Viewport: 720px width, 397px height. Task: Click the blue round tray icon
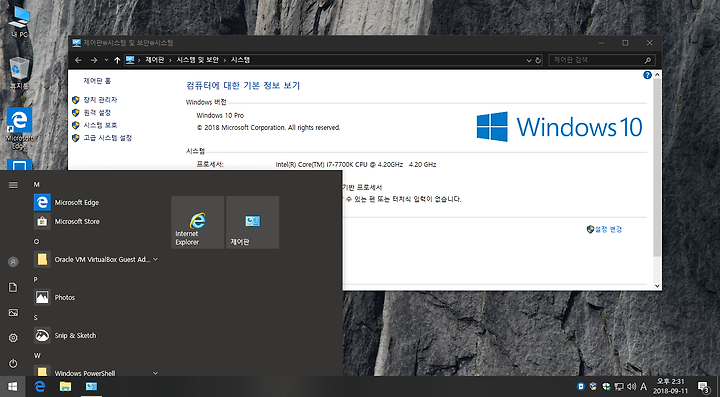click(x=581, y=386)
